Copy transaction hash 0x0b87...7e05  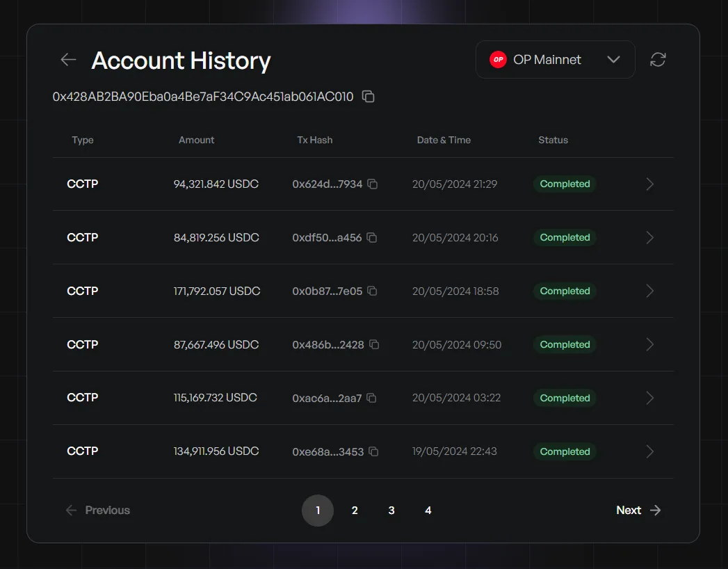pos(373,291)
